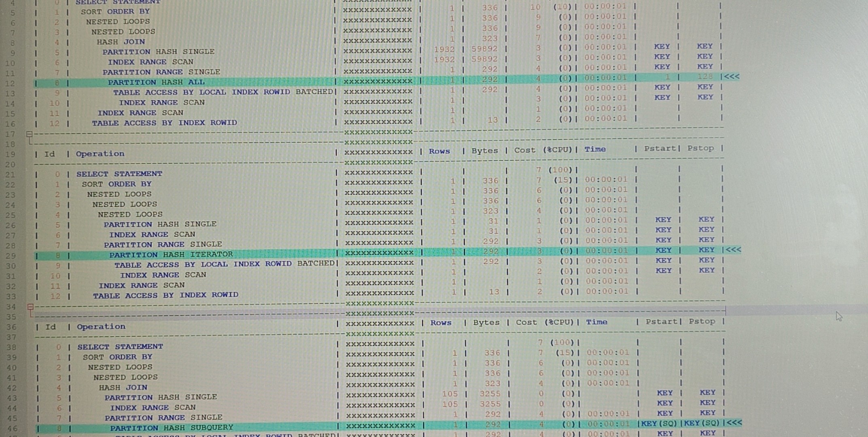Click the Time header on line 36
This screenshot has width=868, height=437.
point(596,322)
